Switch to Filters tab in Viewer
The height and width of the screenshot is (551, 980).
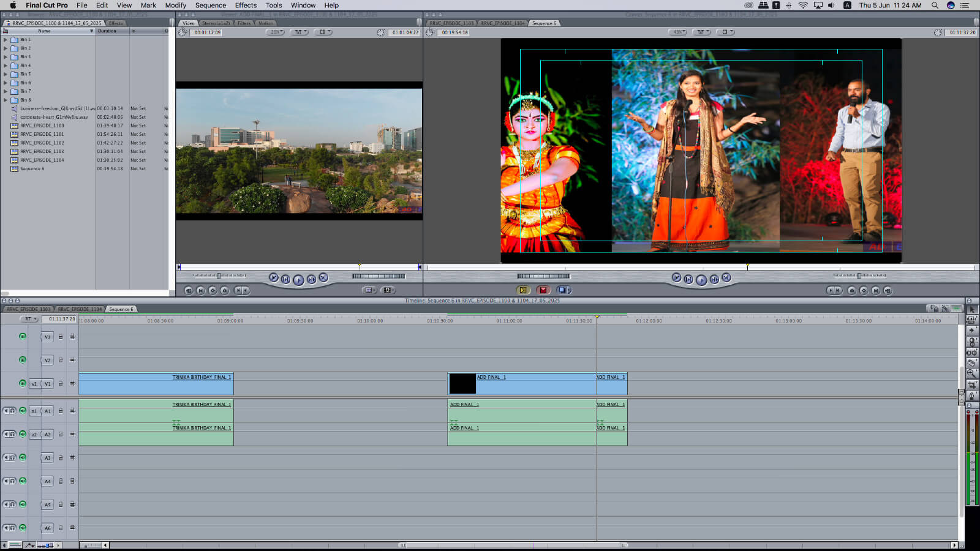(x=244, y=23)
